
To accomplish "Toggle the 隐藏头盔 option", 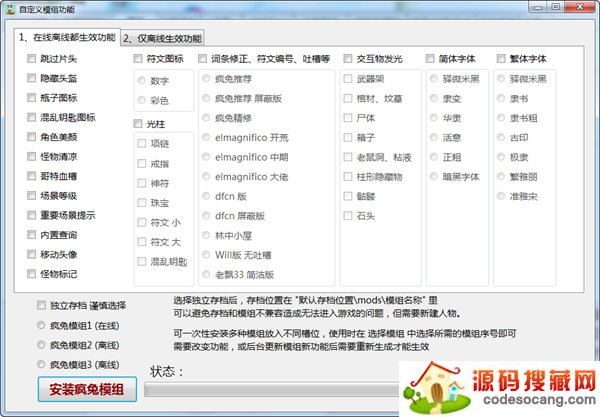I will [x=33, y=79].
